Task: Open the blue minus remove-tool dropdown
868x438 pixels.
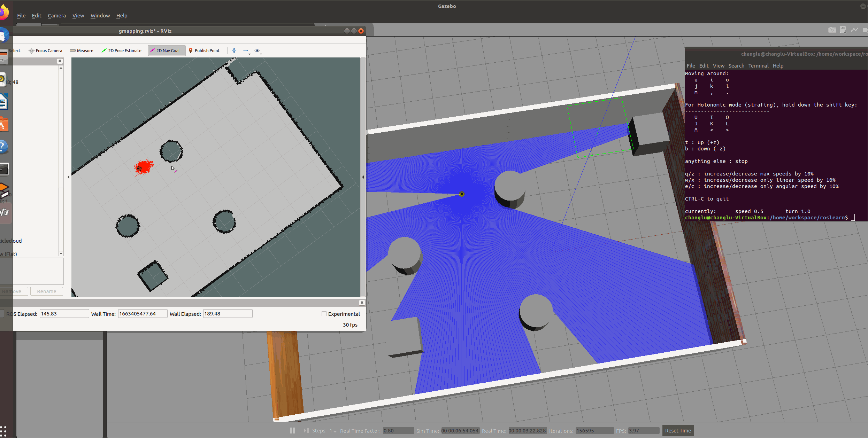Action: pyautogui.click(x=247, y=51)
